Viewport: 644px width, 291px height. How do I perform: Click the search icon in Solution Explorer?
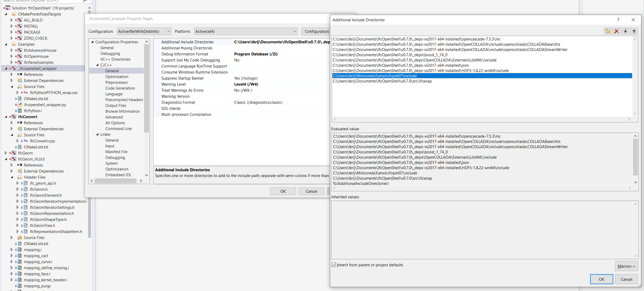[85, 1]
